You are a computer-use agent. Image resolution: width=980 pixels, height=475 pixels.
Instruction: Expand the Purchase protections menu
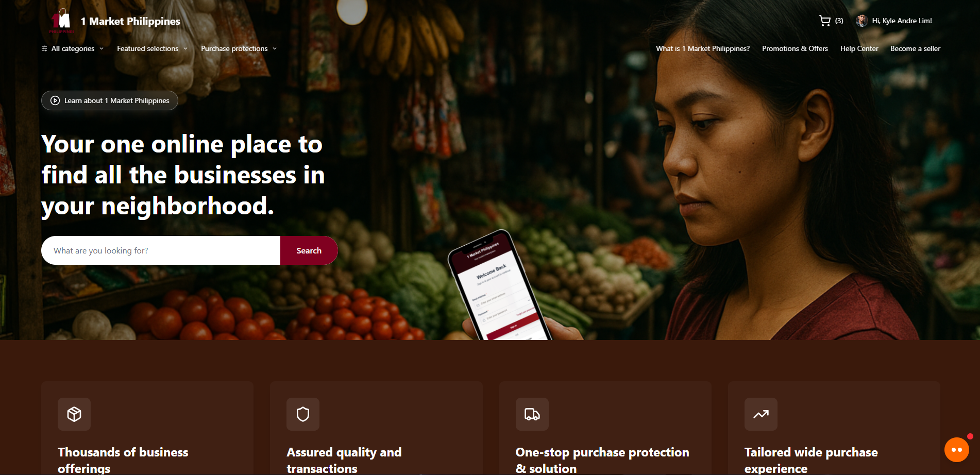(x=239, y=48)
